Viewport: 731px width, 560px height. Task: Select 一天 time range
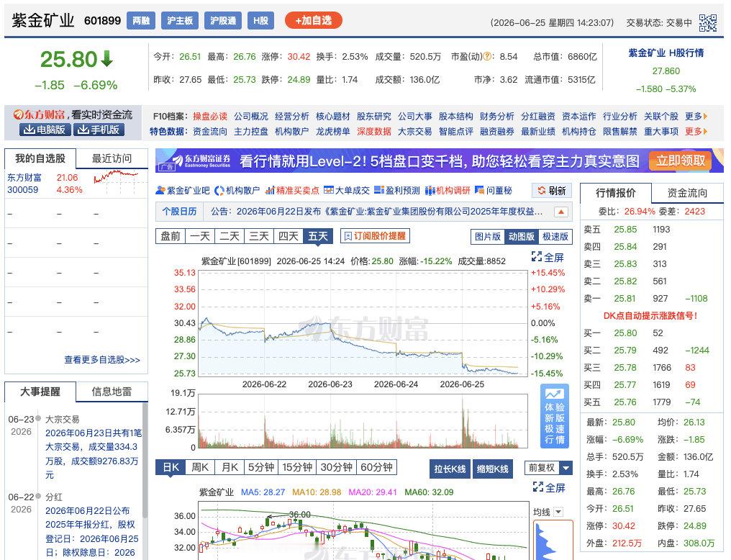tap(200, 236)
